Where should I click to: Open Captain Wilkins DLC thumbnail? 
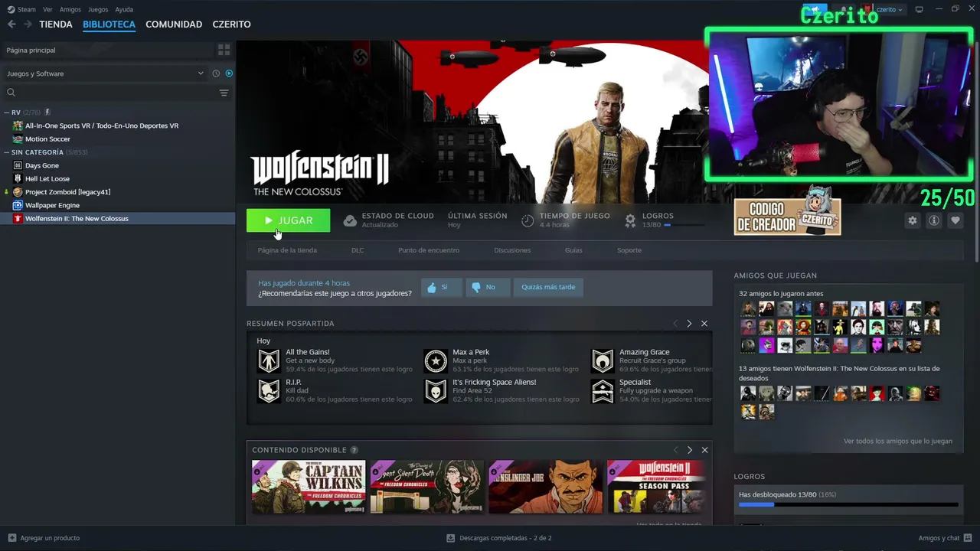pos(309,487)
